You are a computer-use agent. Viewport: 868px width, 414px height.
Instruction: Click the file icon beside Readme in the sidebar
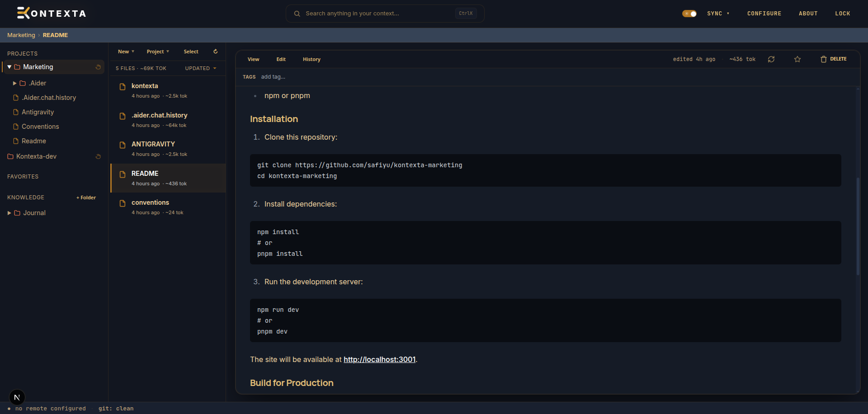pos(16,141)
